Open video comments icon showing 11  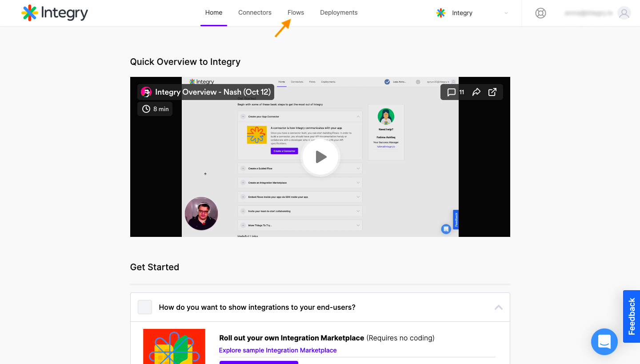[456, 92]
